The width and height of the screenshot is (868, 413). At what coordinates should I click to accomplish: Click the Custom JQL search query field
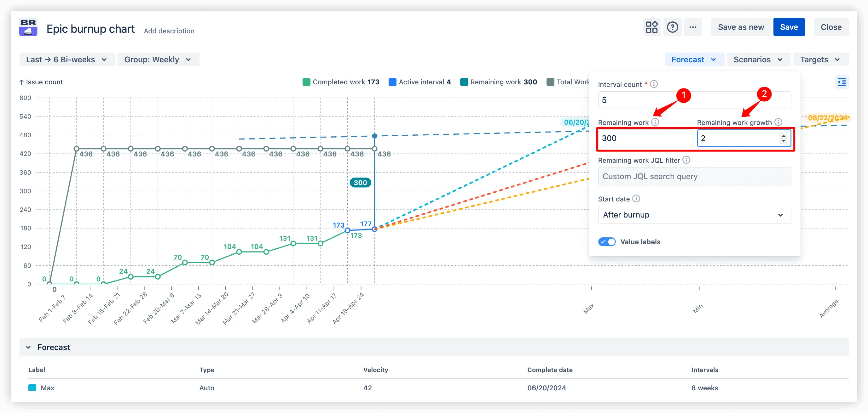coord(694,176)
